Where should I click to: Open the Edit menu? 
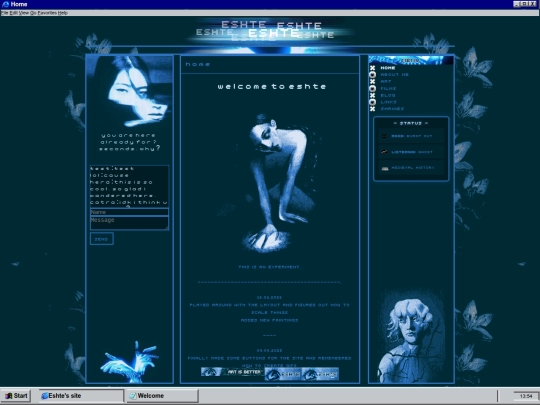coord(13,13)
